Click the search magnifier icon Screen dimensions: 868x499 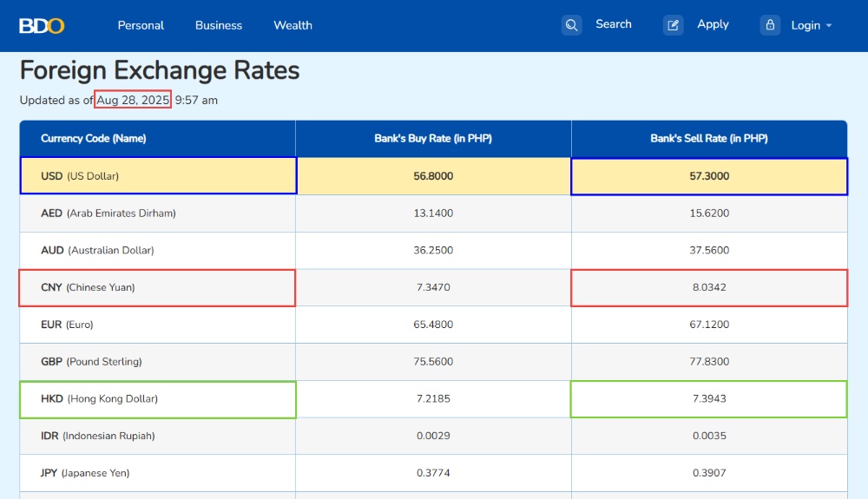[x=571, y=25]
